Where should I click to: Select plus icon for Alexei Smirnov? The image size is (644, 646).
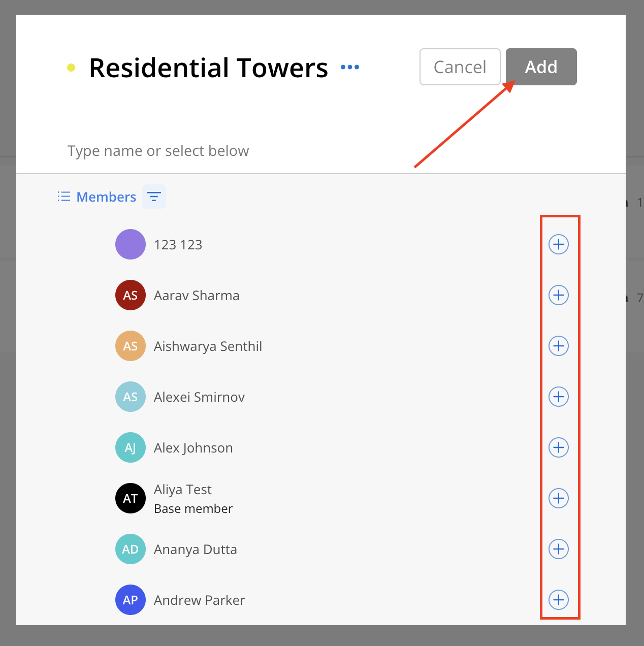[558, 397]
